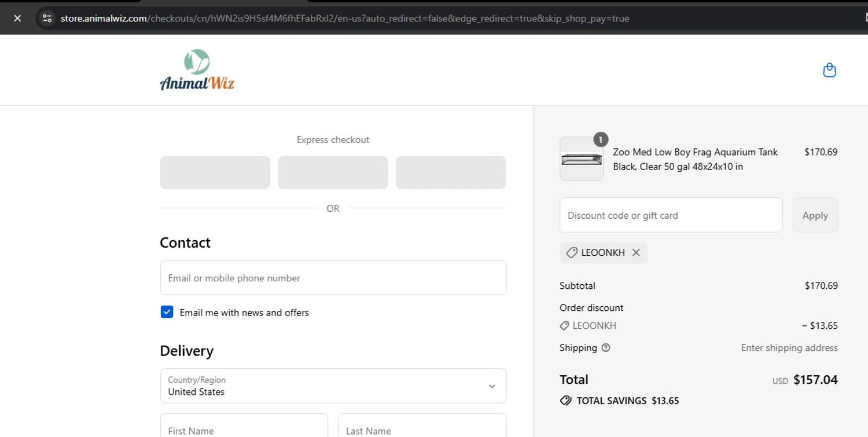Click the Zoo Med Low Boy Frag product name
This screenshot has height=437, width=868.
(x=696, y=159)
